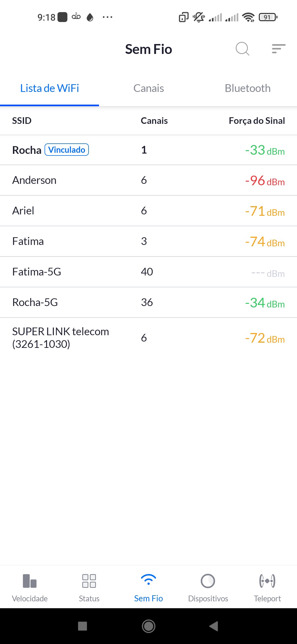Switch to the Bluetooth tab
Viewport: 297px width, 644px height.
[248, 88]
